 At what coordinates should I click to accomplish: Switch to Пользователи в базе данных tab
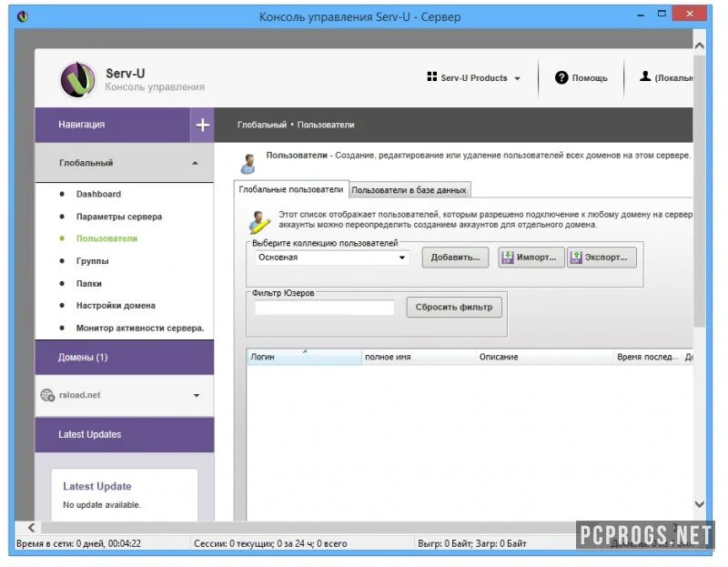(x=409, y=190)
